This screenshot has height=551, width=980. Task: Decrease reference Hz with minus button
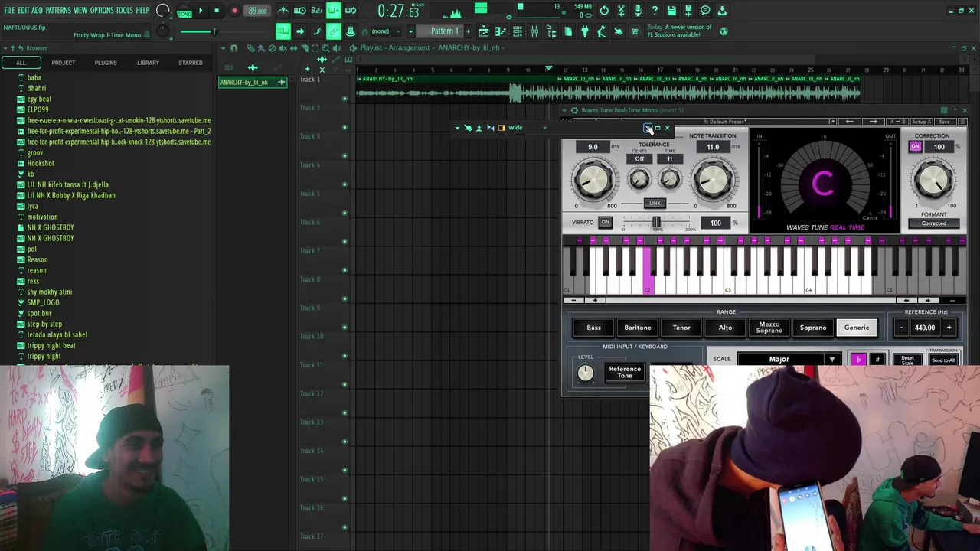(x=901, y=328)
